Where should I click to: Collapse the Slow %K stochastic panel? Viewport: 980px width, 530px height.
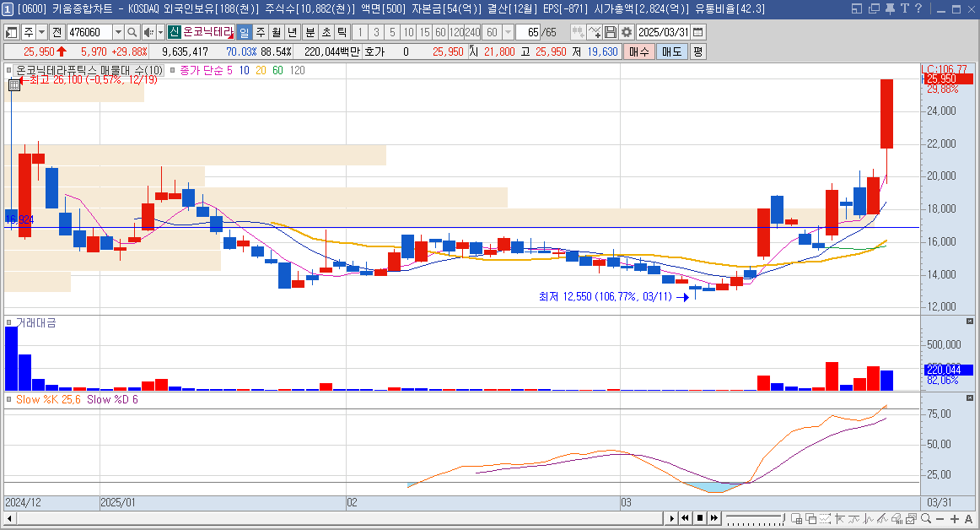tap(969, 397)
